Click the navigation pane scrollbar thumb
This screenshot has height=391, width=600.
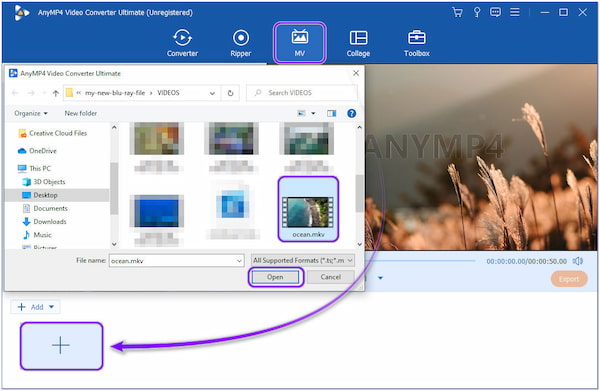[x=114, y=189]
